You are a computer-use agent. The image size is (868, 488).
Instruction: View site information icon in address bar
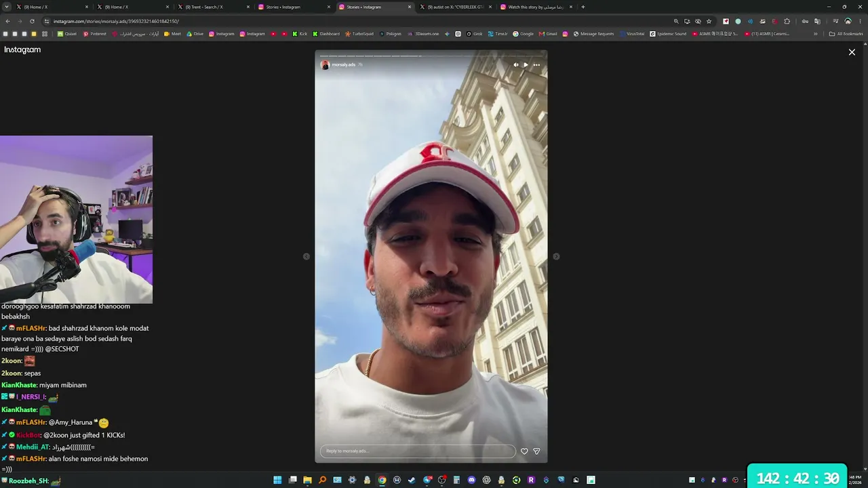(x=47, y=21)
